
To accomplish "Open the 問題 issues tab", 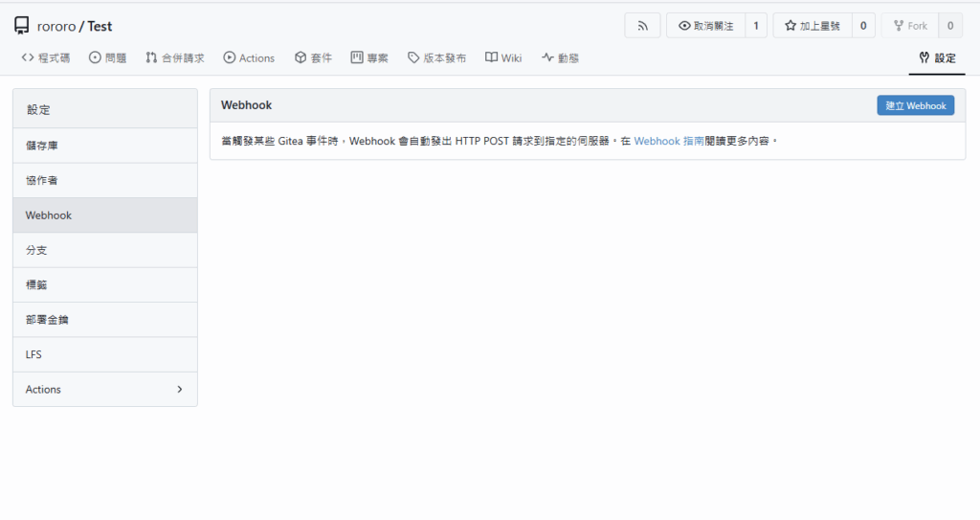I will (107, 58).
